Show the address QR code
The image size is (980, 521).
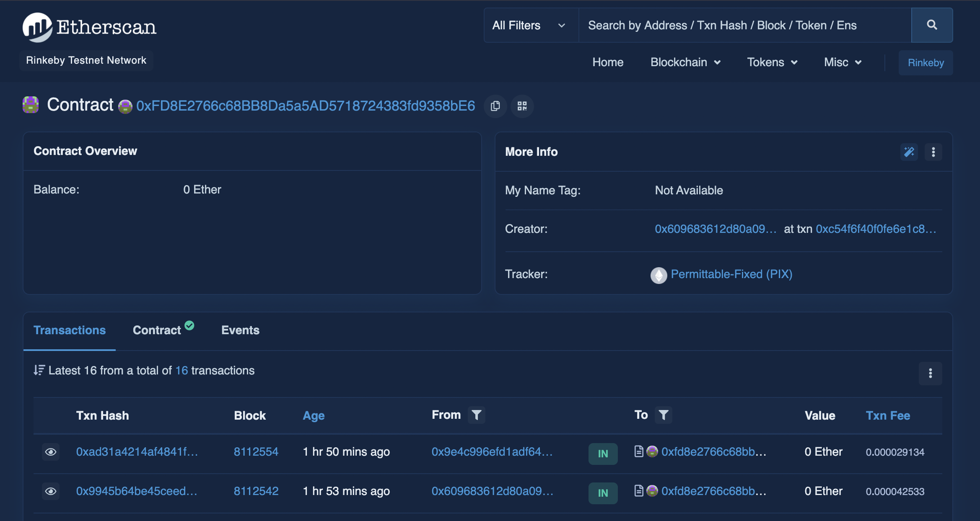click(522, 106)
